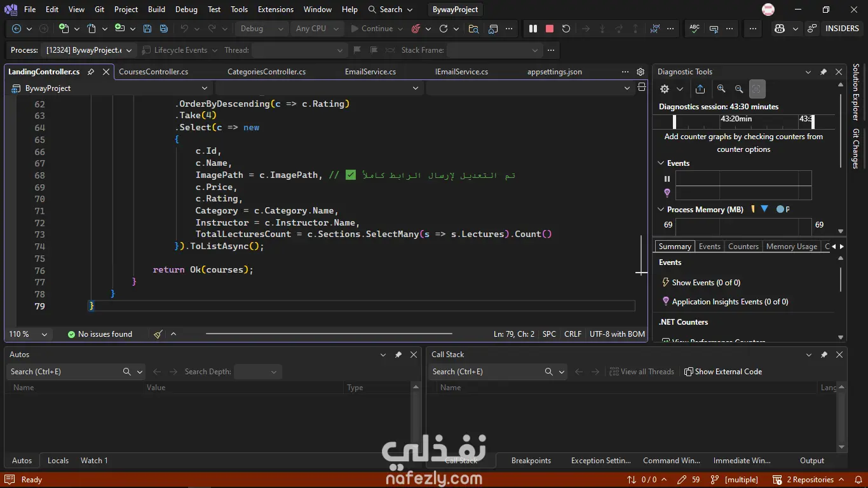Click Show Events (0 of 0) link
This screenshot has width=868, height=488.
(706, 283)
